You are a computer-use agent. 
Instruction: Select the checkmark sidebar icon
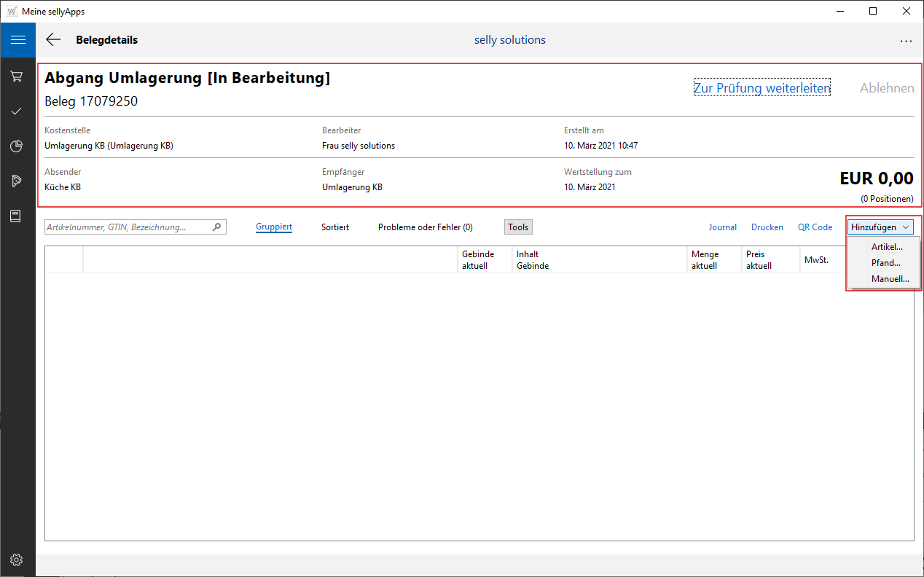tap(17, 111)
